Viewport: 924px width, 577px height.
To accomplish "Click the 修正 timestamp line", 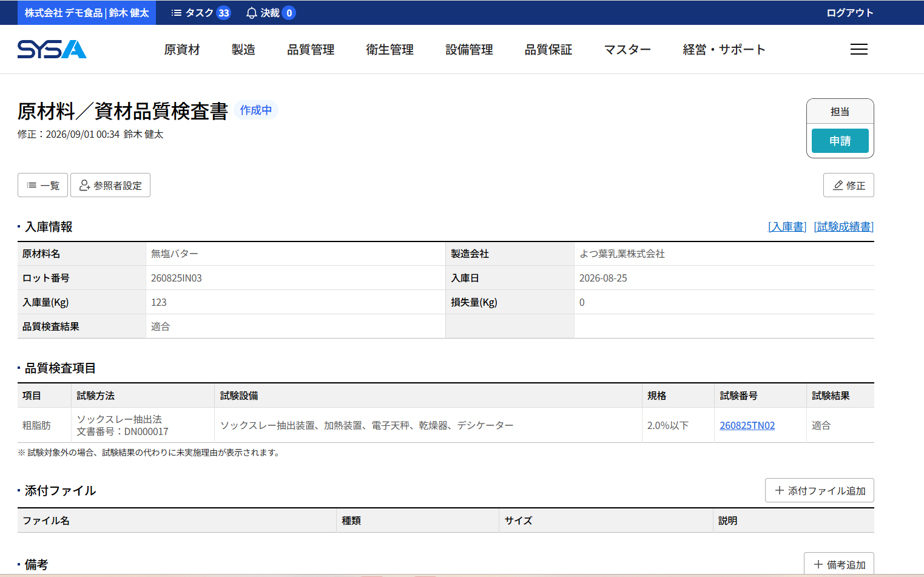I will click(90, 134).
